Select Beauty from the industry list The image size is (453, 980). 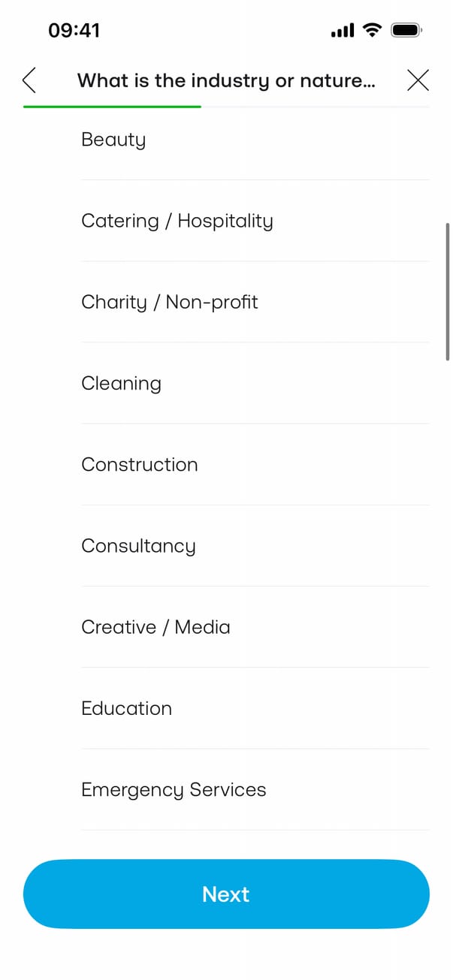(x=113, y=140)
